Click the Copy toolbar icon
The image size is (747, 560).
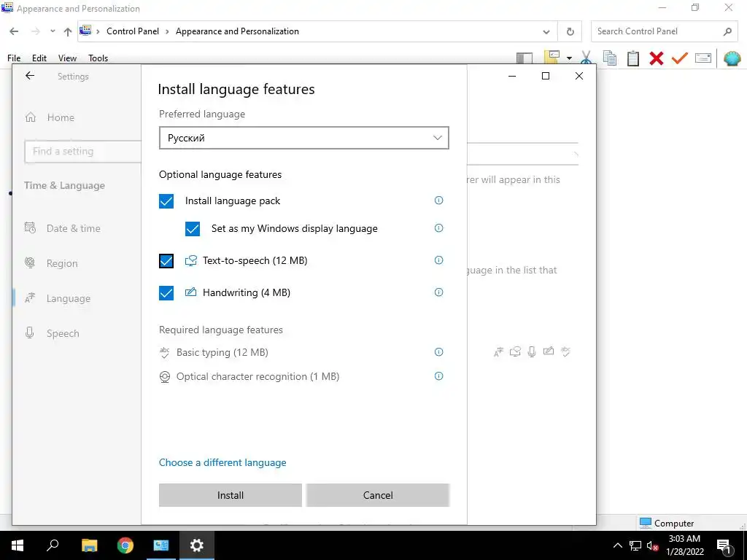(610, 58)
